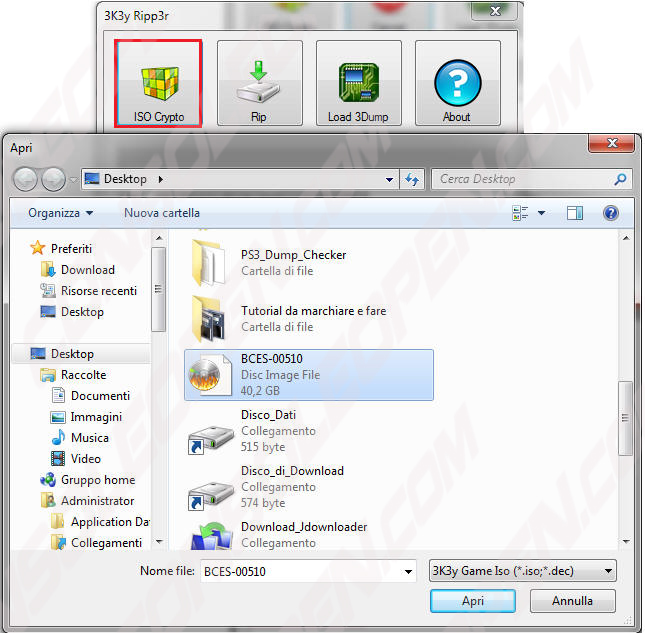Expand the address bar history dropdown
The image size is (645, 633).
[x=389, y=180]
